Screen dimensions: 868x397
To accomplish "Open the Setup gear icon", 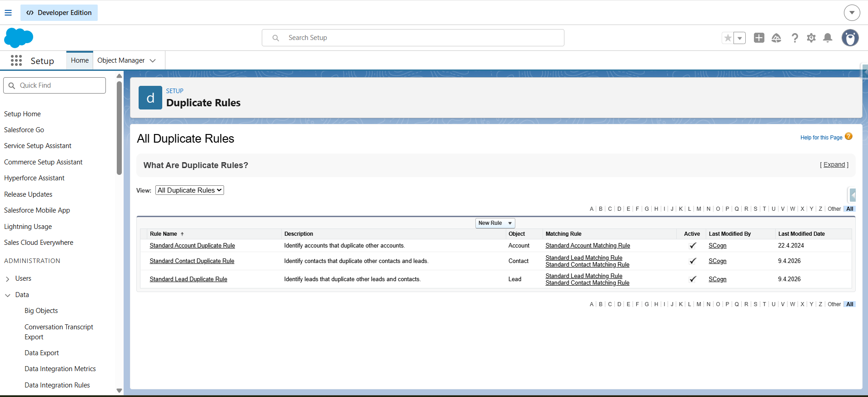I will tap(811, 38).
